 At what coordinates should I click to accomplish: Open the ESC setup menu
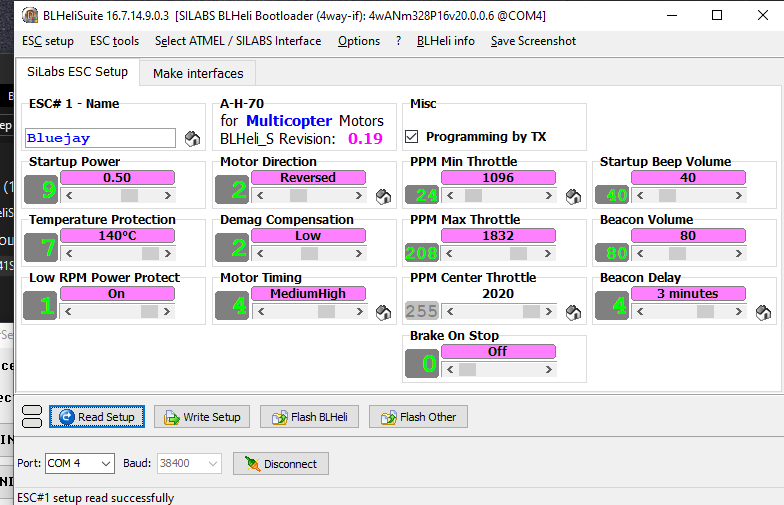48,41
